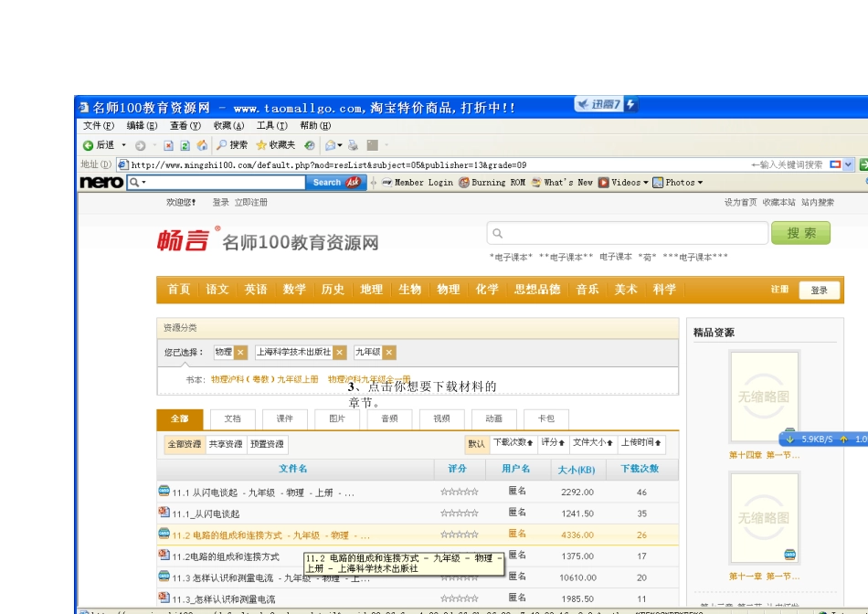
Task: Sort by 文件大小
Action: click(x=593, y=443)
